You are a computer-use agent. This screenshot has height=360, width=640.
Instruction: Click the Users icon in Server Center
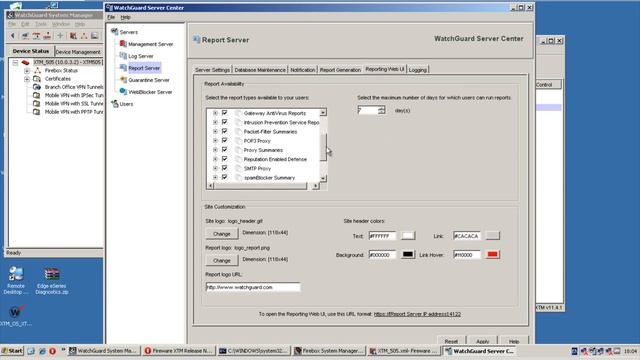pos(115,104)
